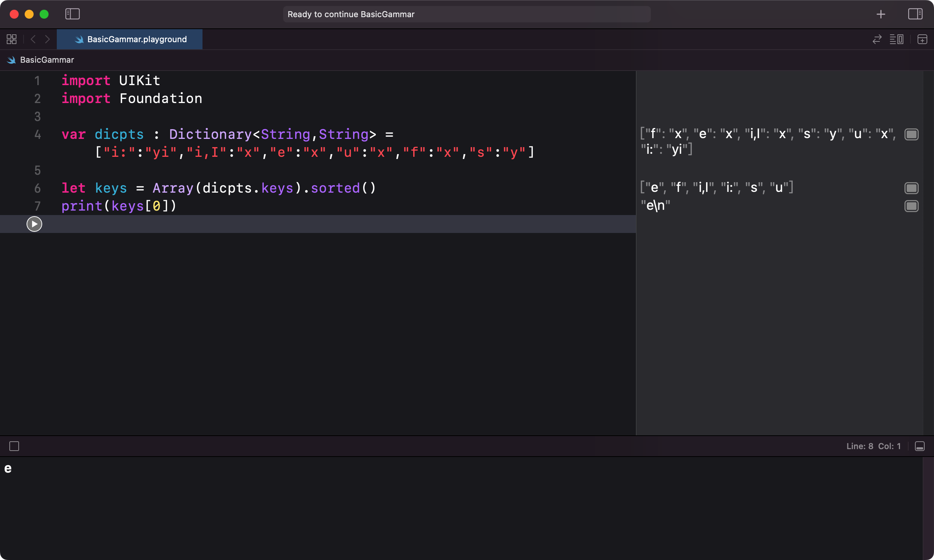Toggle the debug area square button
The width and height of the screenshot is (934, 560).
pos(14,447)
